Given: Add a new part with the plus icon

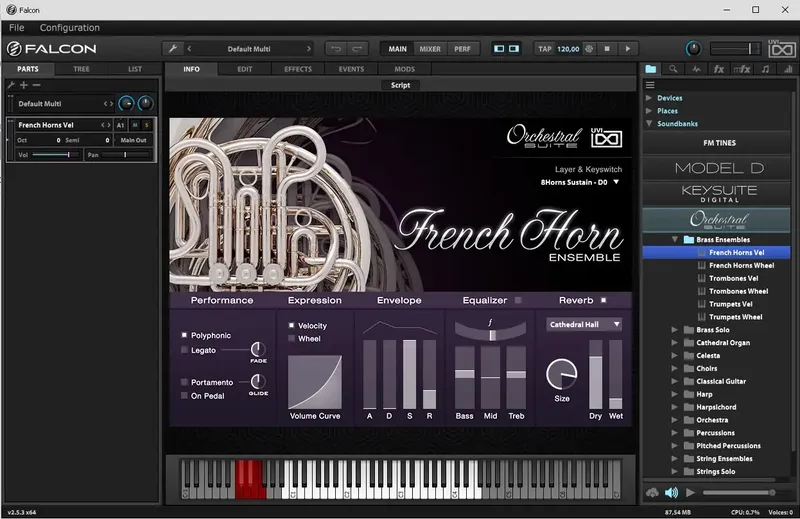Looking at the screenshot, I should [23, 85].
